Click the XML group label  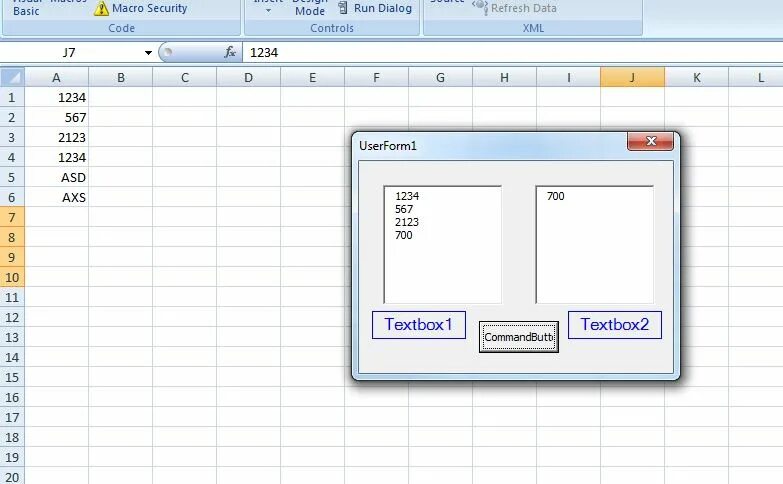(533, 28)
